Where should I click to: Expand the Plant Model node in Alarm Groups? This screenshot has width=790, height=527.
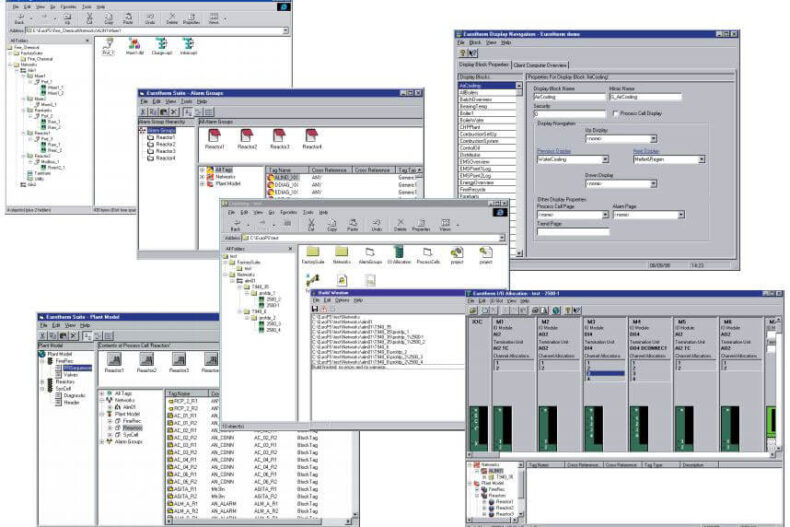[203, 183]
